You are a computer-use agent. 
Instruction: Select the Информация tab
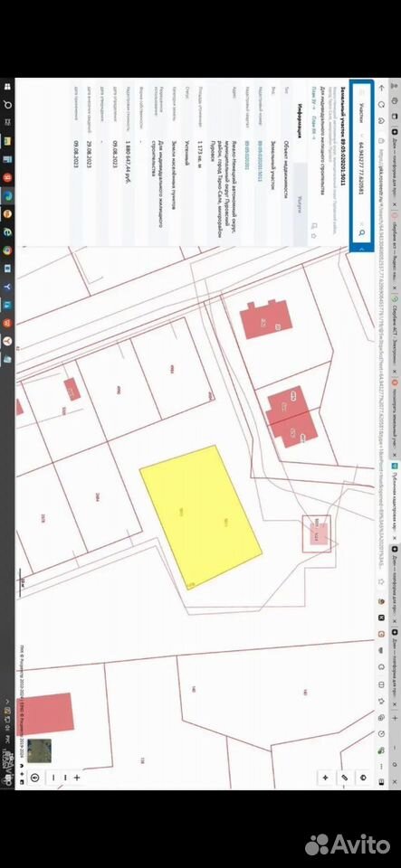coord(299,122)
